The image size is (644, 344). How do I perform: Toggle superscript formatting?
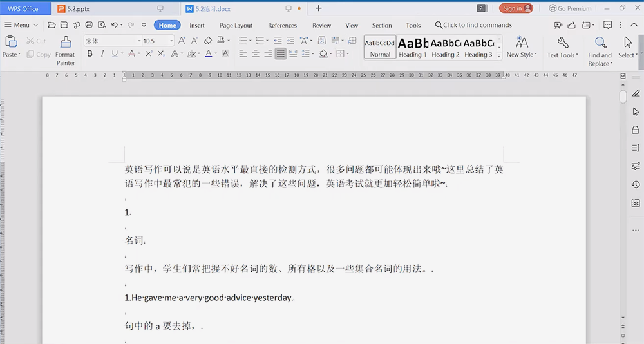(149, 53)
